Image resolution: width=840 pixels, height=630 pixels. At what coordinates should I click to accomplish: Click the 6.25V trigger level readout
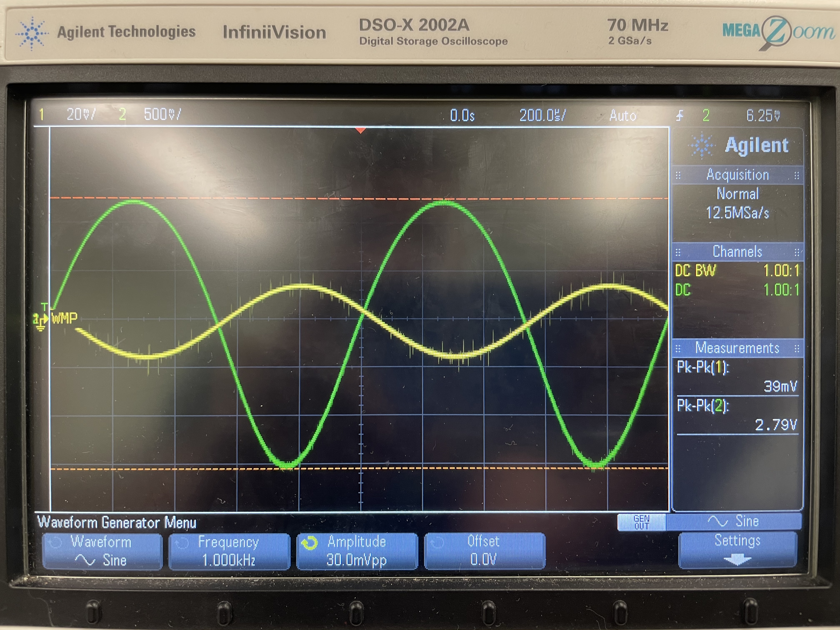click(x=763, y=115)
